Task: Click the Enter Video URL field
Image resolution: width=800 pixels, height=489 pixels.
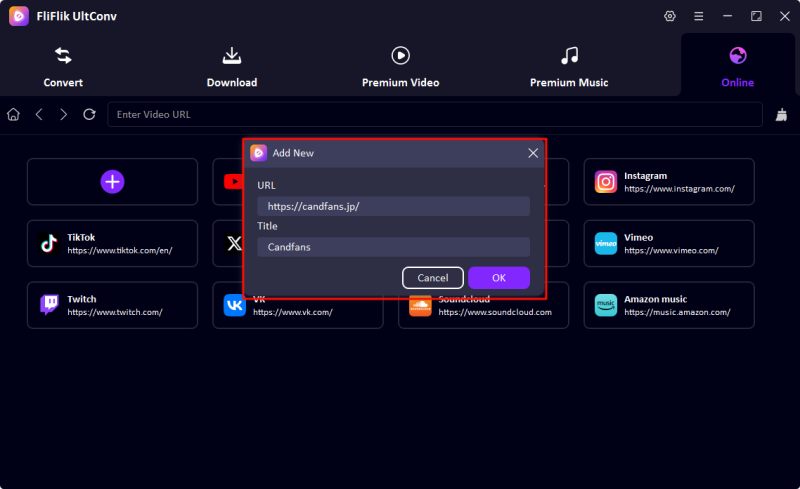Action: click(435, 114)
